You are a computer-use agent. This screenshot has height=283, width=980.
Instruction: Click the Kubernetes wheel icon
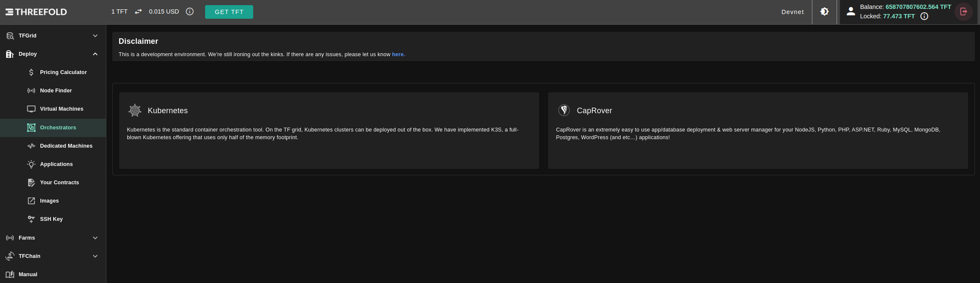point(135,110)
